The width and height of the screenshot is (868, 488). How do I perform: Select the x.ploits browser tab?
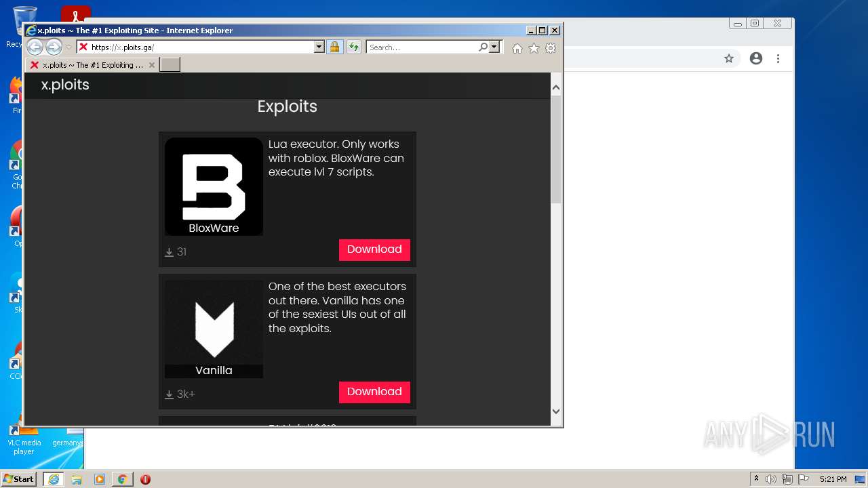[x=92, y=65]
